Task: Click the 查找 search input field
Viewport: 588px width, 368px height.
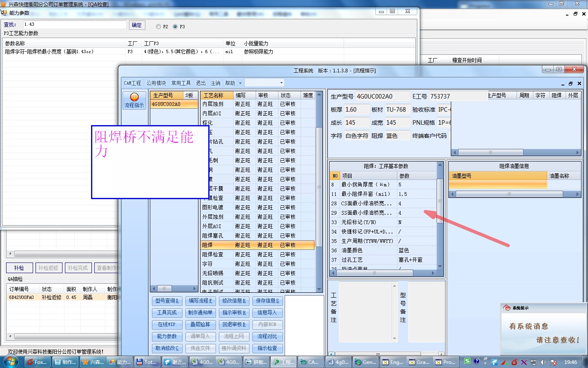Action: point(74,25)
